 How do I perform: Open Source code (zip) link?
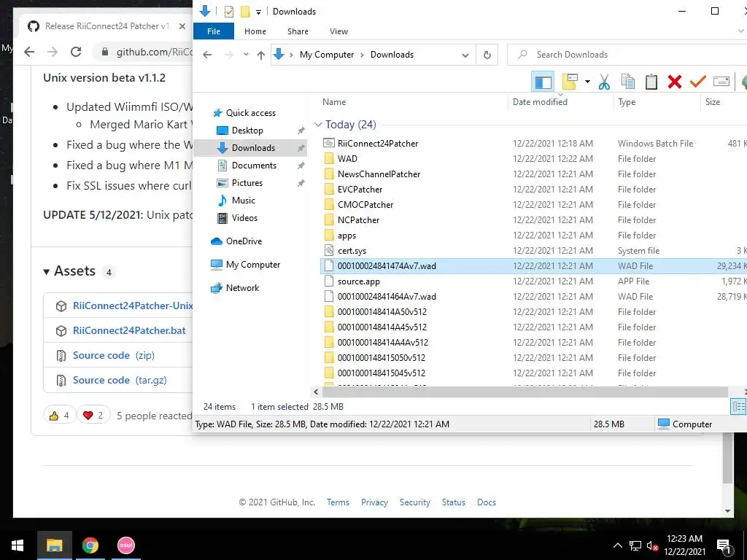pyautogui.click(x=113, y=355)
